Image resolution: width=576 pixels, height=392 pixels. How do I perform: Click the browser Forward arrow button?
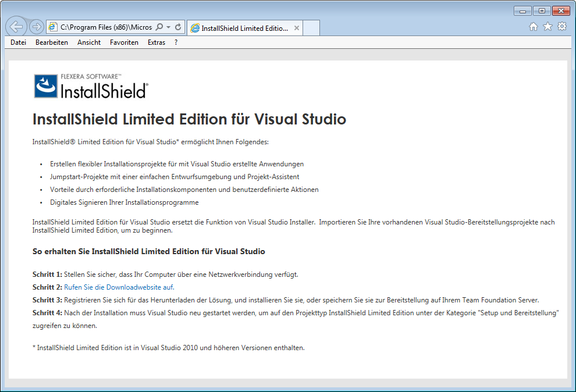37,27
